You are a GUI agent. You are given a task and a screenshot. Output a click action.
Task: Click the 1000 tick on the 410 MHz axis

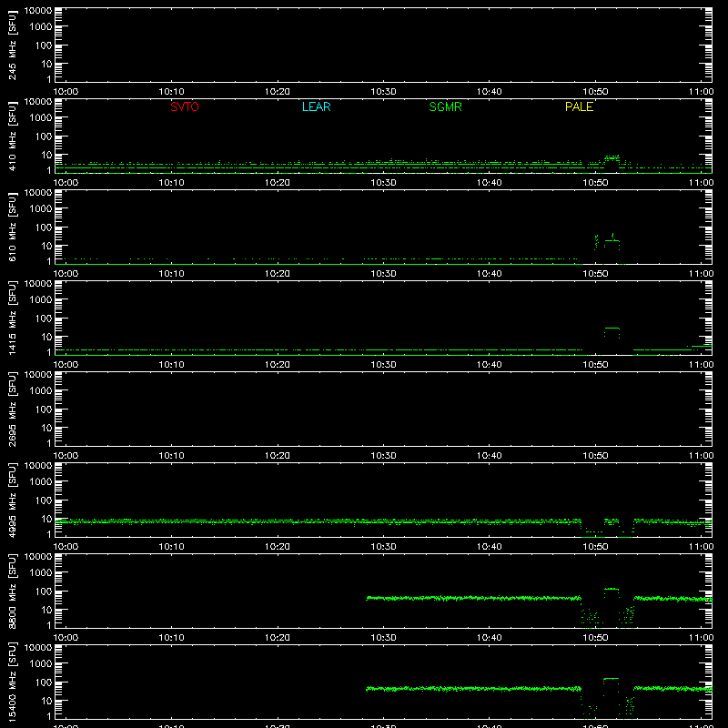(x=41, y=118)
